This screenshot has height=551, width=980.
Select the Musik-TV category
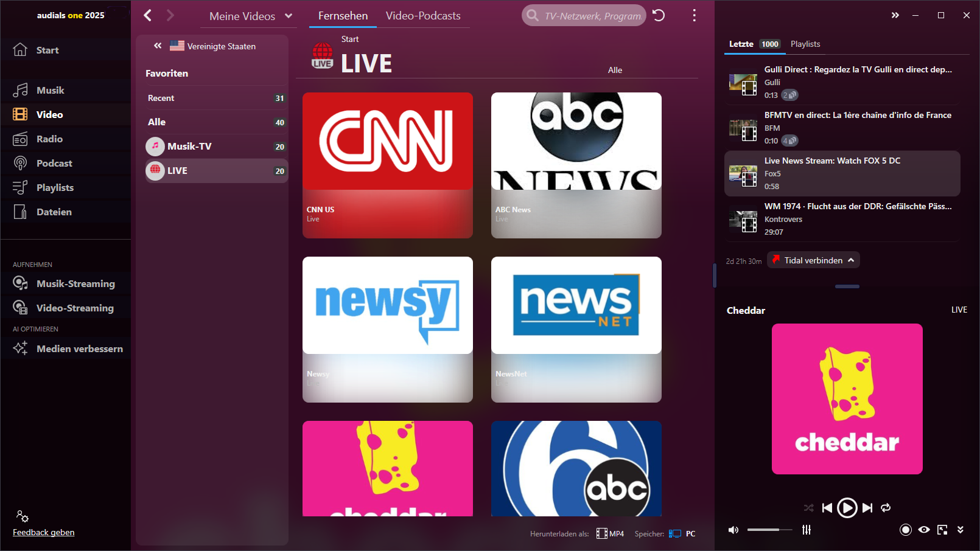216,147
